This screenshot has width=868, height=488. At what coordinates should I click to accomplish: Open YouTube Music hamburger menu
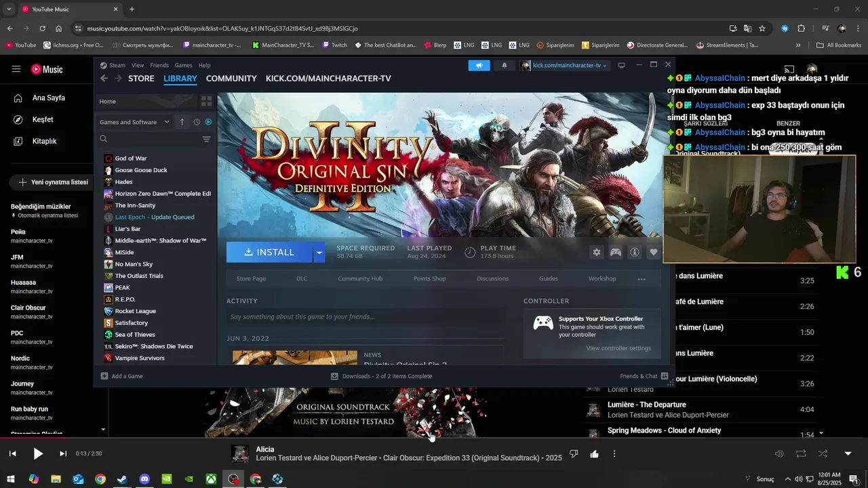[x=16, y=69]
